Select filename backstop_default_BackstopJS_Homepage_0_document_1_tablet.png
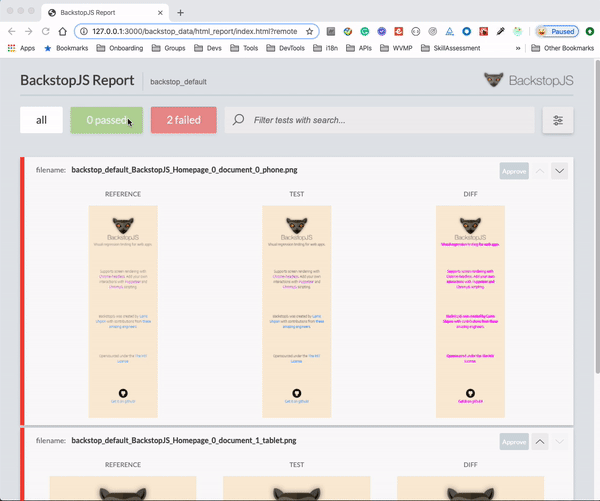The image size is (600, 501). (x=184, y=441)
